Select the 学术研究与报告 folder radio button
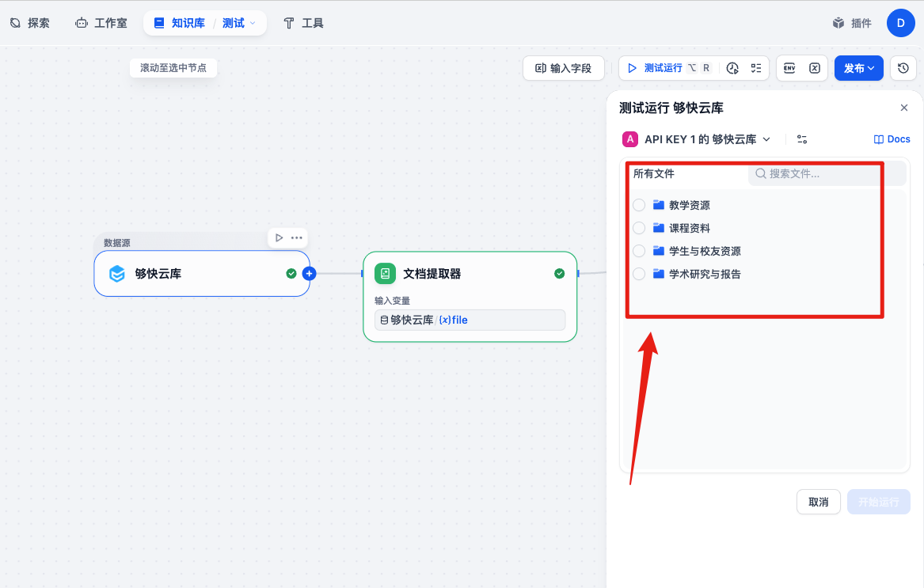Viewport: 924px width, 588px height. coord(639,274)
